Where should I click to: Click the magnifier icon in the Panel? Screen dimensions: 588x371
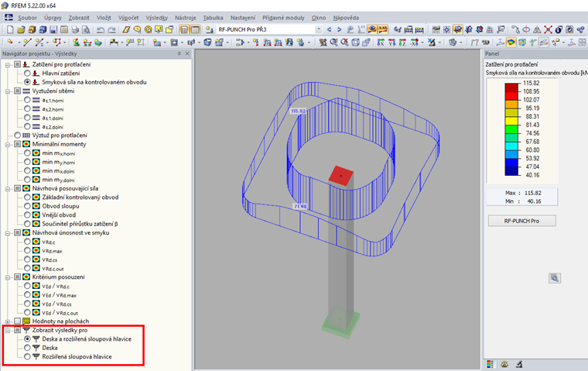pos(555,278)
